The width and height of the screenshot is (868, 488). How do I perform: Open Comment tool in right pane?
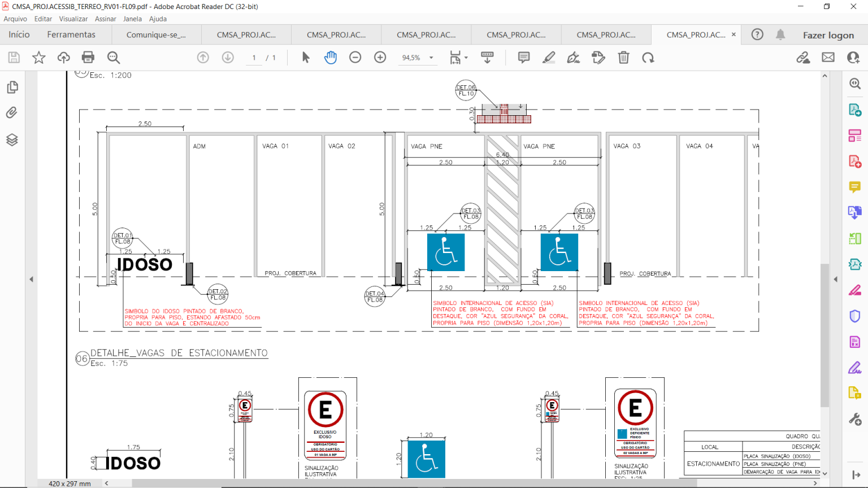[x=855, y=187]
